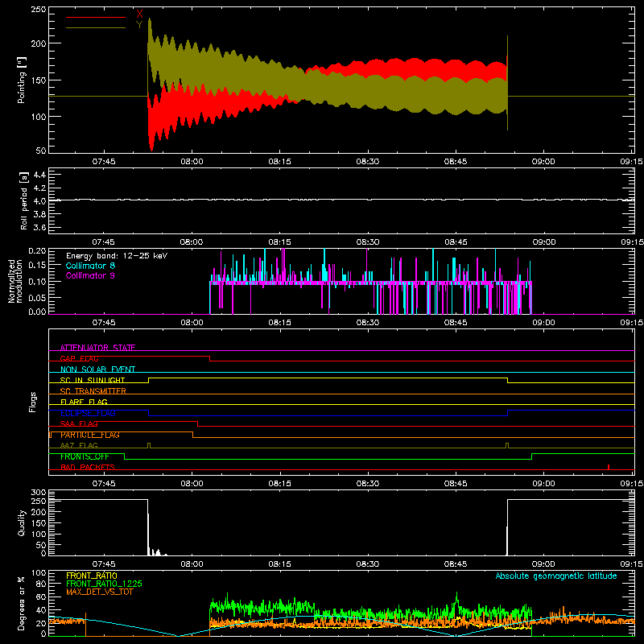Screen dimensions: 644x644
Task: Select the olive AAZ_FLAG label
Action: [x=79, y=445]
